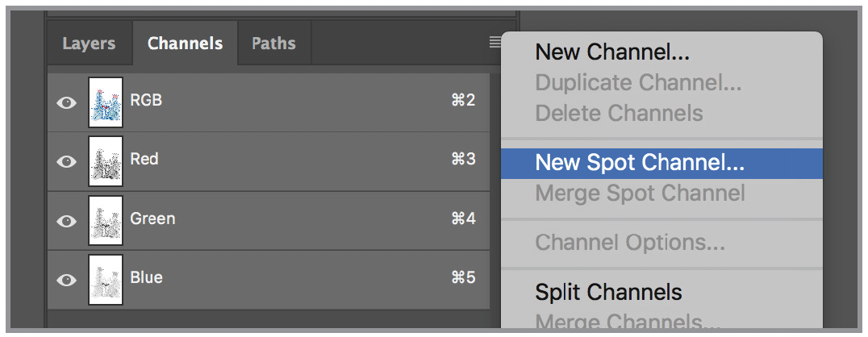Select the Red channel row name
Viewport: 868px width, 337px height.
click(144, 159)
